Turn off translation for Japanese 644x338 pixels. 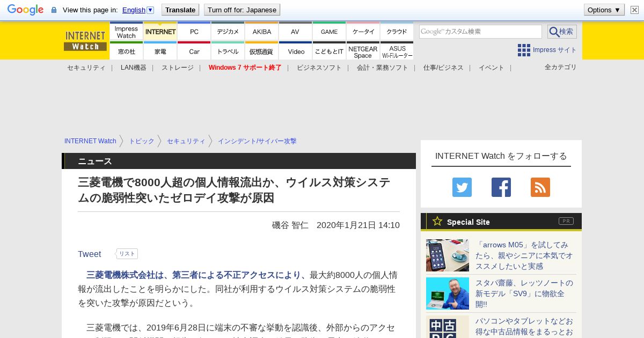point(242,10)
